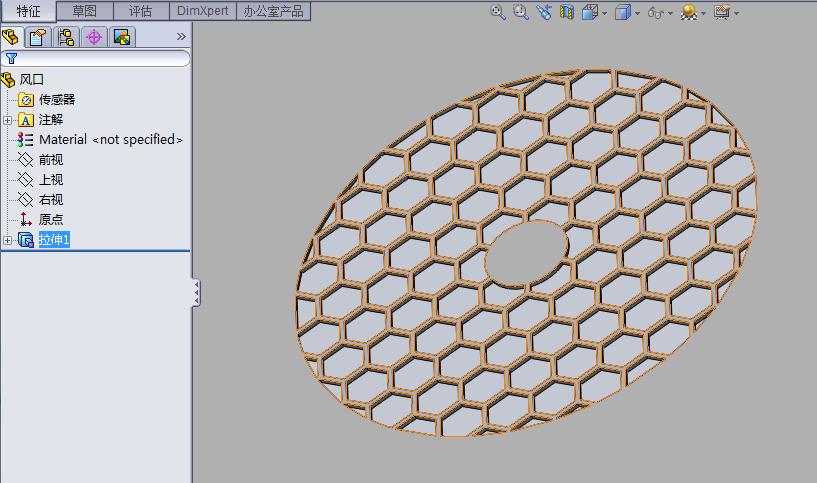
Task: Click the 注解 annotation folder icon
Action: 26,120
